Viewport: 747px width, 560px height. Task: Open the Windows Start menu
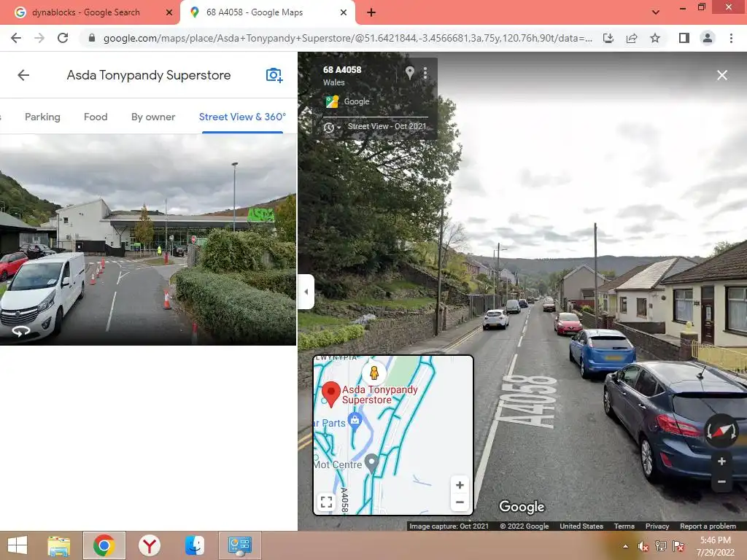click(18, 545)
